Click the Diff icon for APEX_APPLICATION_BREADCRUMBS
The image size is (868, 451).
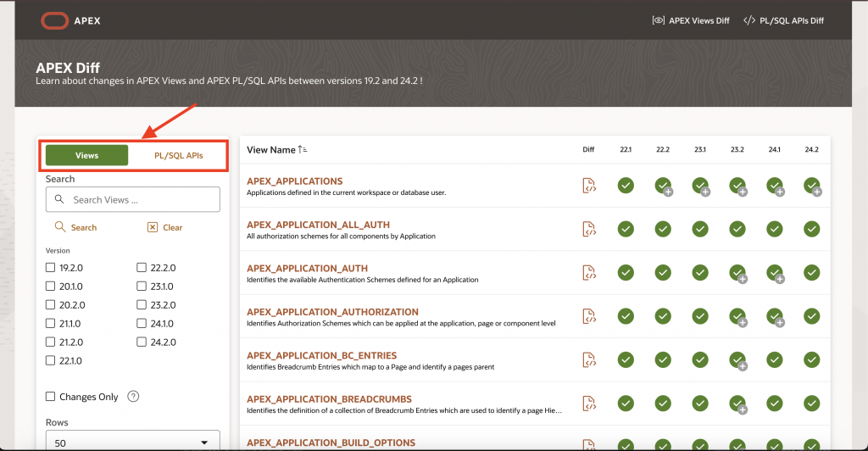pos(589,404)
